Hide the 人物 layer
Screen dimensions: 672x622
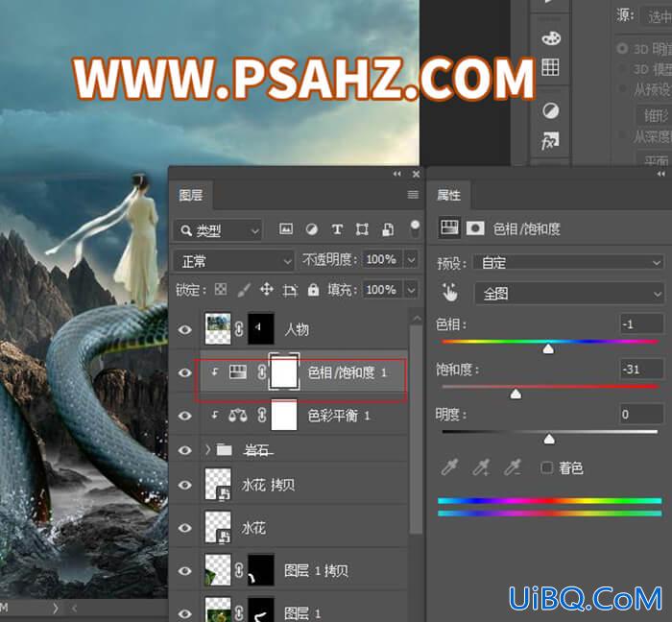[185, 329]
